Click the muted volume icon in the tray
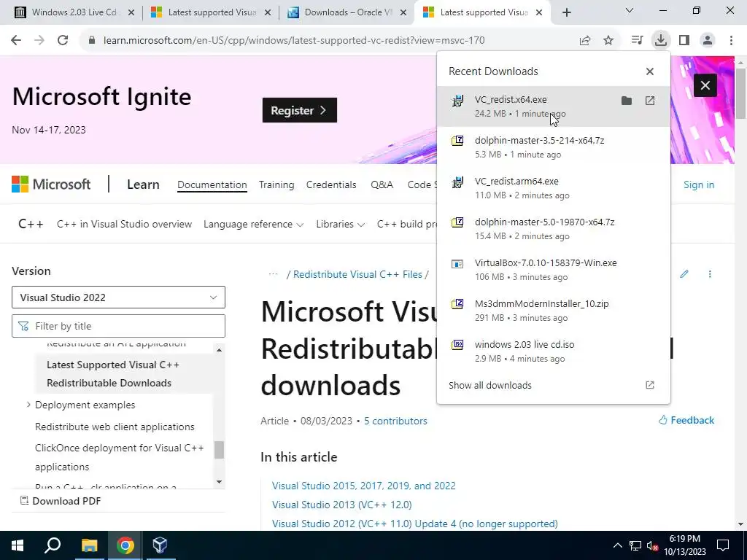The width and height of the screenshot is (747, 560). (x=652, y=545)
